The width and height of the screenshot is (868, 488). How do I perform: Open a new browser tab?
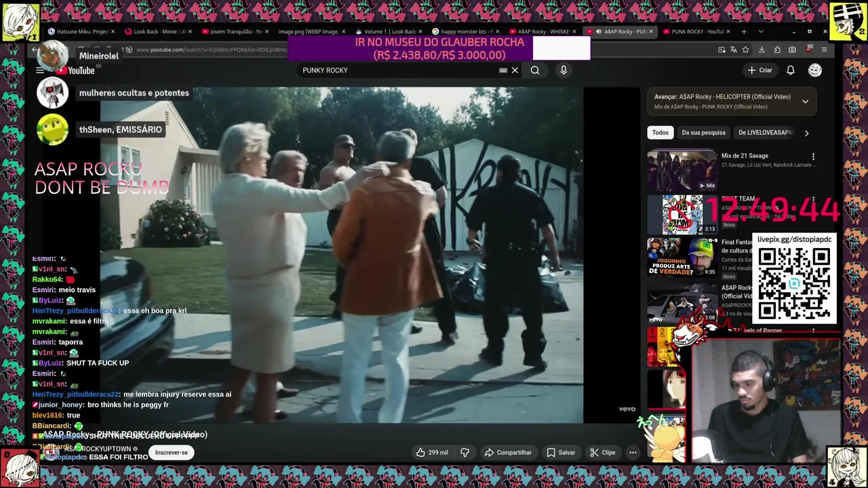pos(744,31)
